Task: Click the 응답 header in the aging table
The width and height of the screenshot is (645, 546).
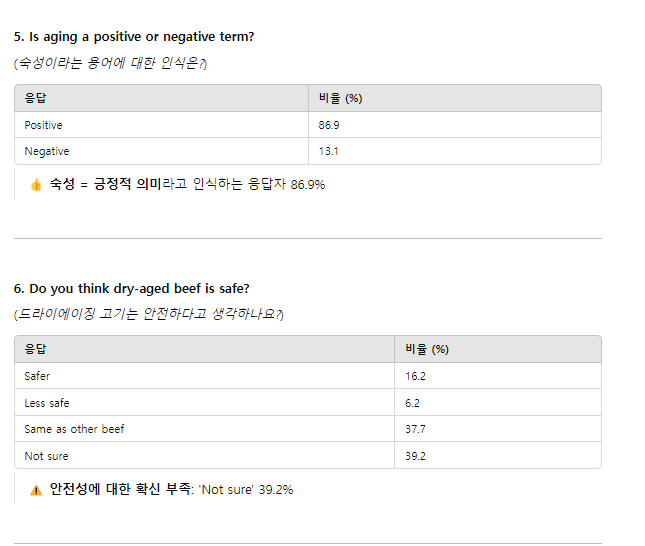Action: 36,98
